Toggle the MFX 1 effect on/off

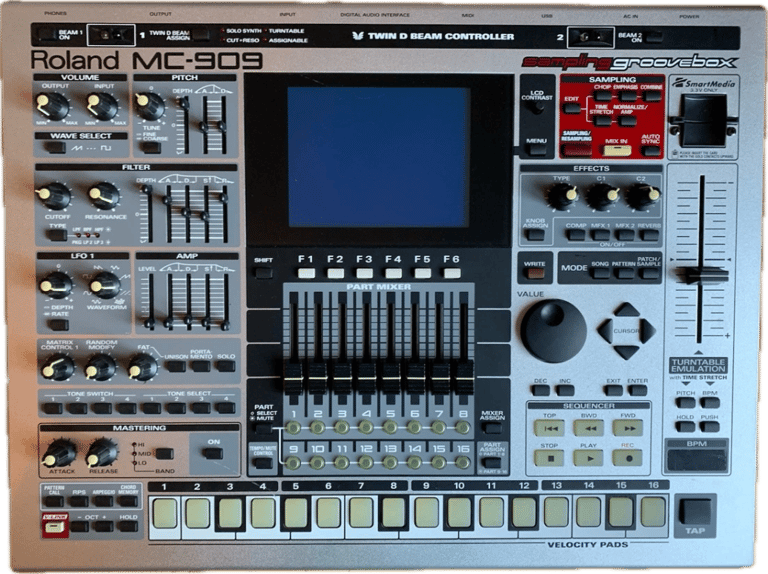click(600, 235)
